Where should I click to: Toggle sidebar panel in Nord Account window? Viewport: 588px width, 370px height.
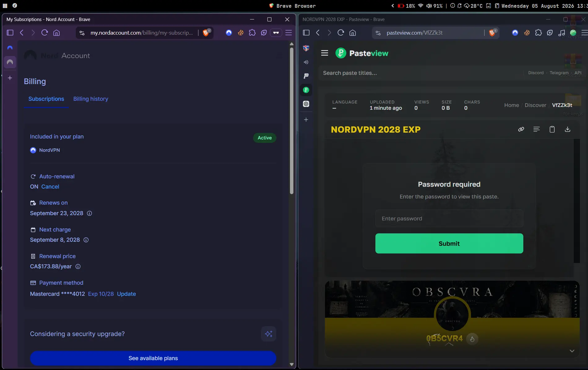pos(10,33)
